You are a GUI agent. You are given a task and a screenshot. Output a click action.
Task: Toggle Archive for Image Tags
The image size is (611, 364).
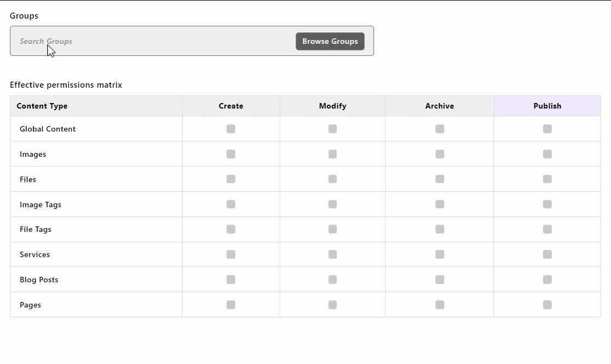[440, 204]
